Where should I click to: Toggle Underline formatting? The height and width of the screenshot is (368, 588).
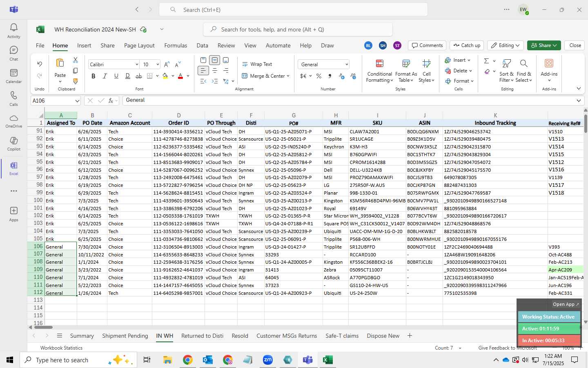[x=116, y=76]
